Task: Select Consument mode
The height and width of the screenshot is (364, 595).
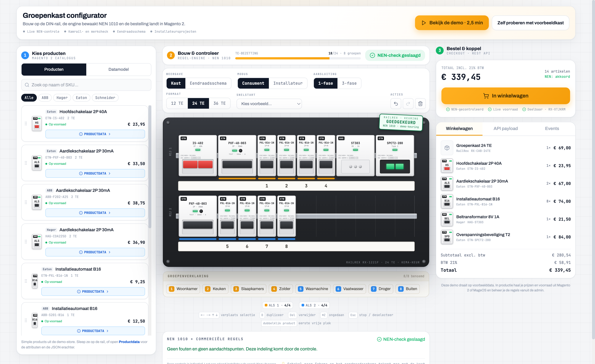Action: (x=253, y=83)
